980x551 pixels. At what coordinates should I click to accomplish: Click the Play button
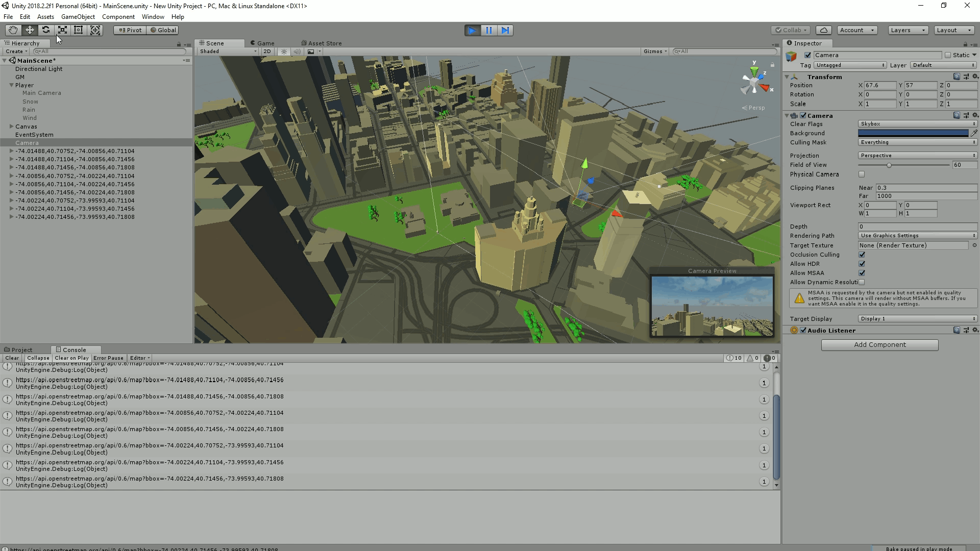(x=473, y=30)
